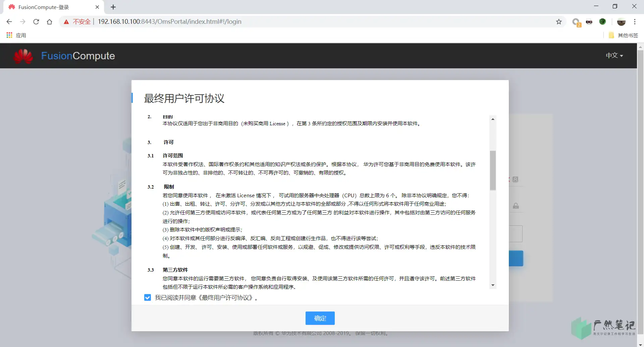
Task: Click the FusionCompute title text
Action: point(78,56)
